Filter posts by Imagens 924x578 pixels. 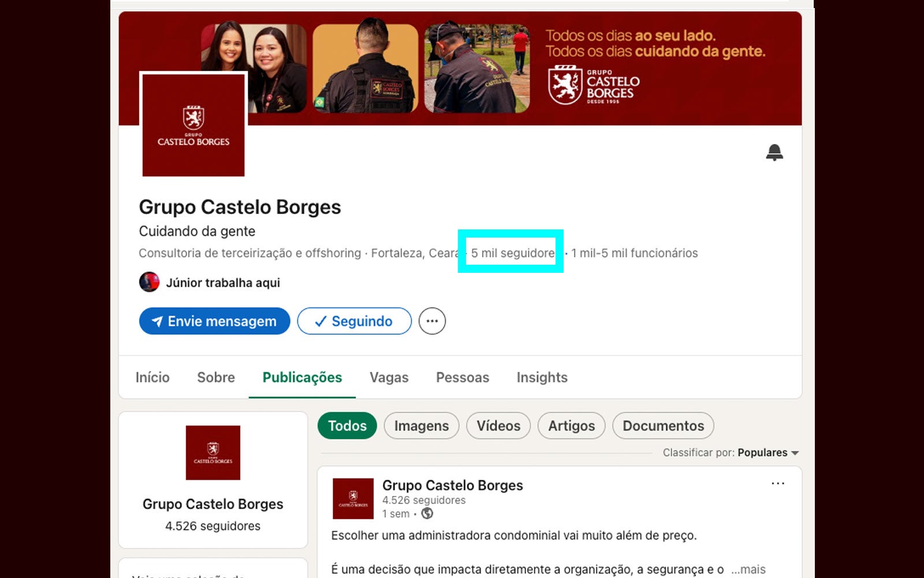422,426
